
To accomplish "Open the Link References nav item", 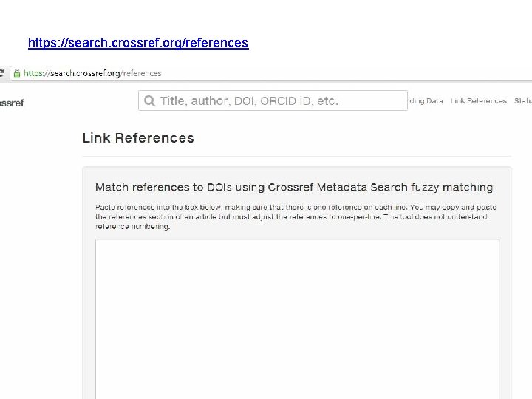I will [478, 101].
